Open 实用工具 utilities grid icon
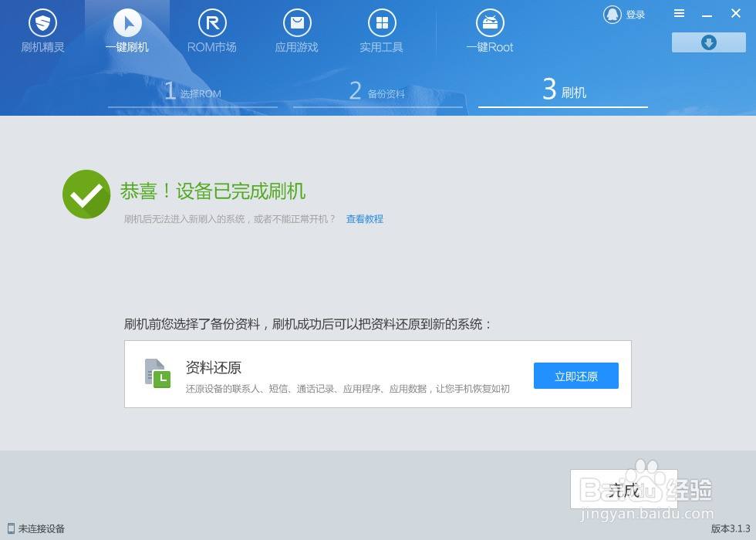This screenshot has width=756, height=540. [381, 23]
